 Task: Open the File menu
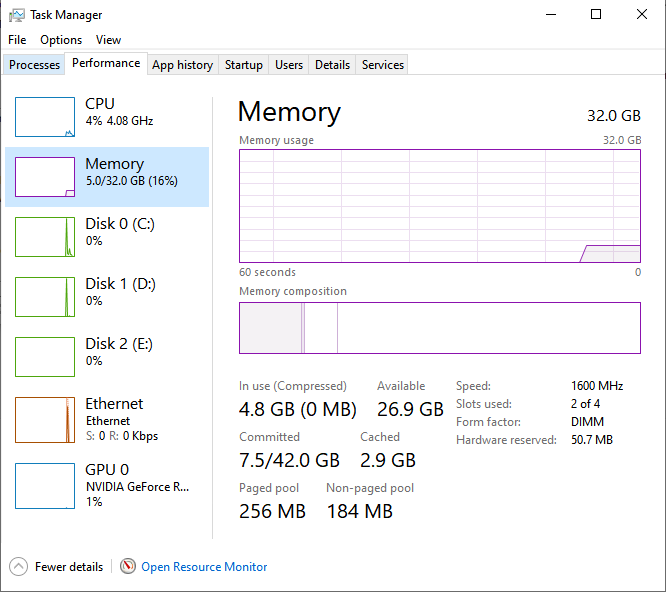coord(17,40)
